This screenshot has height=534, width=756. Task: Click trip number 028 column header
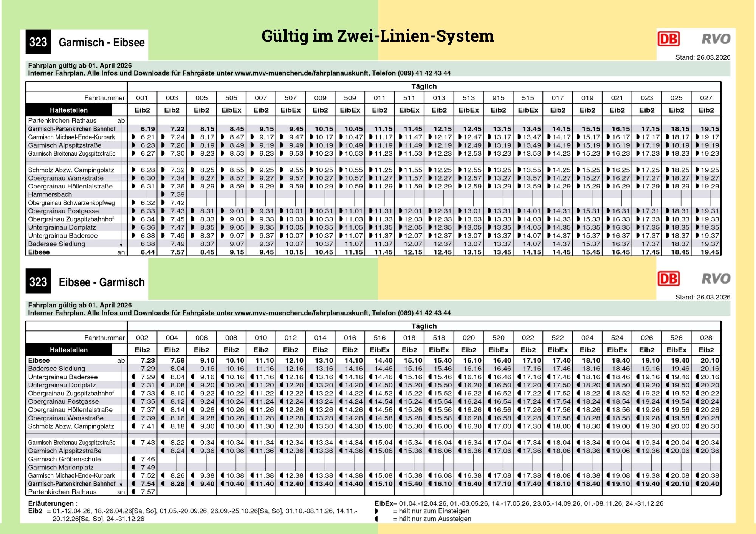(706, 338)
